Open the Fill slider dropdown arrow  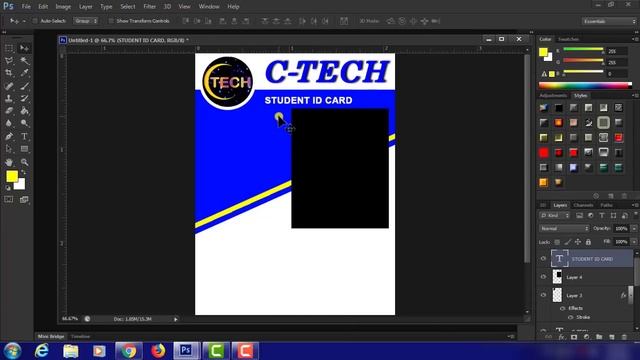pyautogui.click(x=634, y=242)
